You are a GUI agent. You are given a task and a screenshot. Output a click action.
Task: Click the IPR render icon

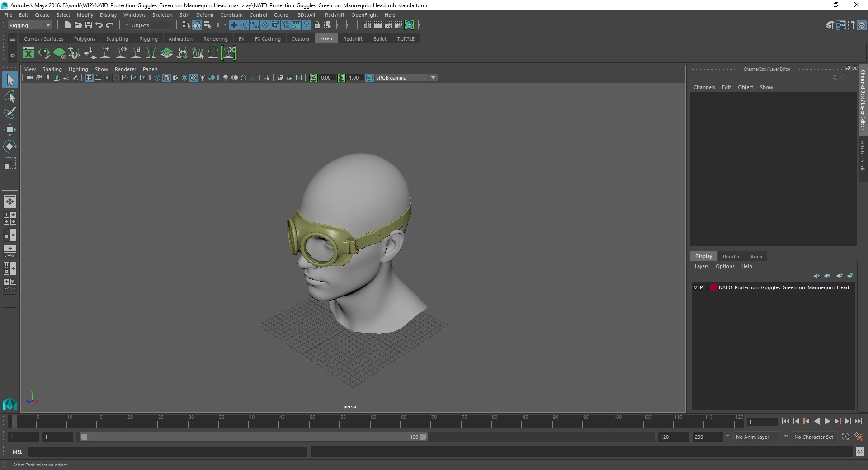pyautogui.click(x=388, y=25)
